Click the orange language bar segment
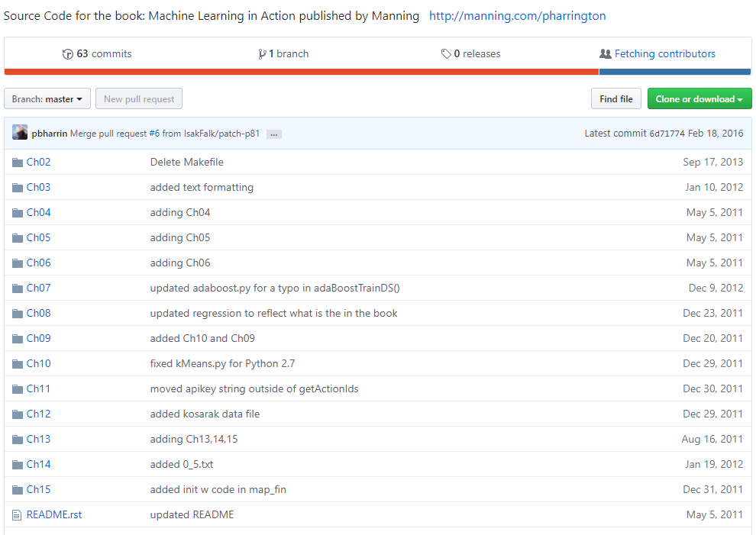 (x=302, y=72)
